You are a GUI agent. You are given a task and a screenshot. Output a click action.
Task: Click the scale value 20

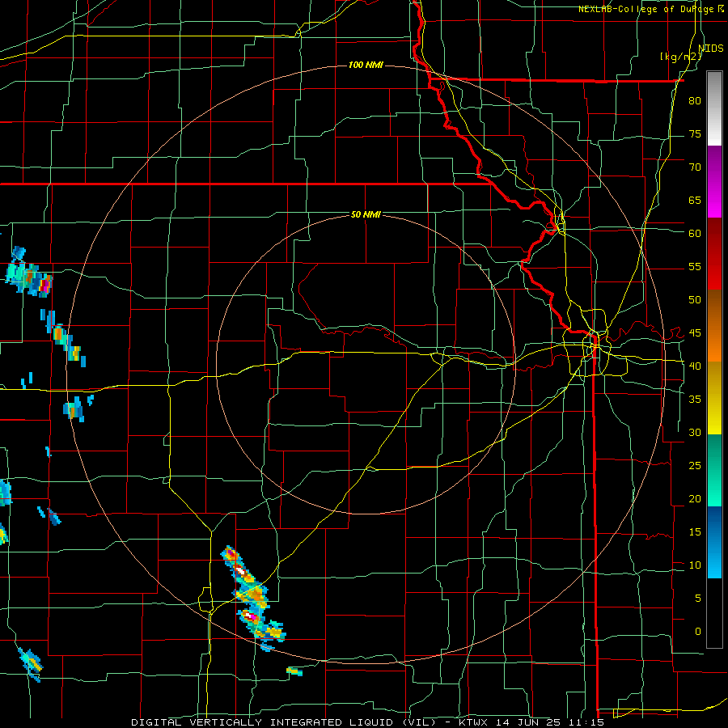pyautogui.click(x=695, y=499)
